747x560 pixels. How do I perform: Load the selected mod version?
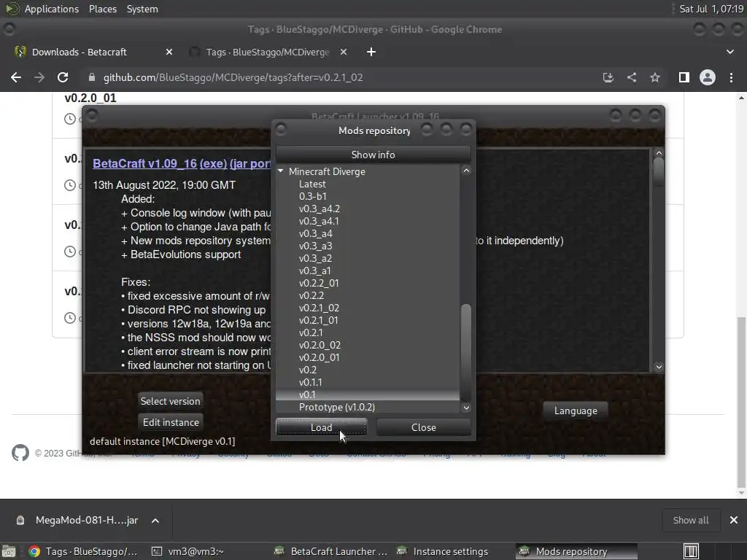click(x=321, y=427)
